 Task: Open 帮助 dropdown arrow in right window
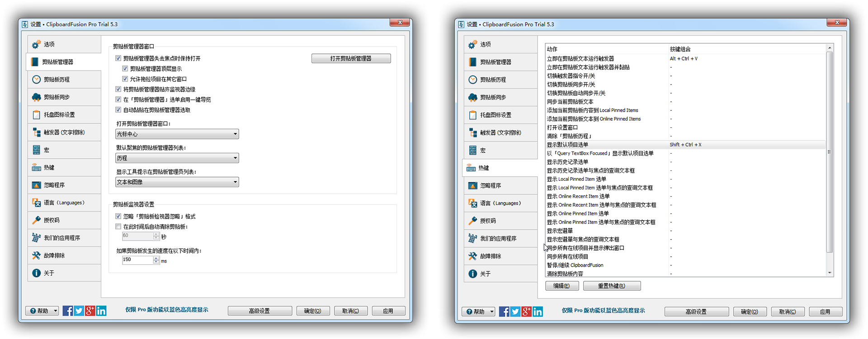click(x=492, y=312)
